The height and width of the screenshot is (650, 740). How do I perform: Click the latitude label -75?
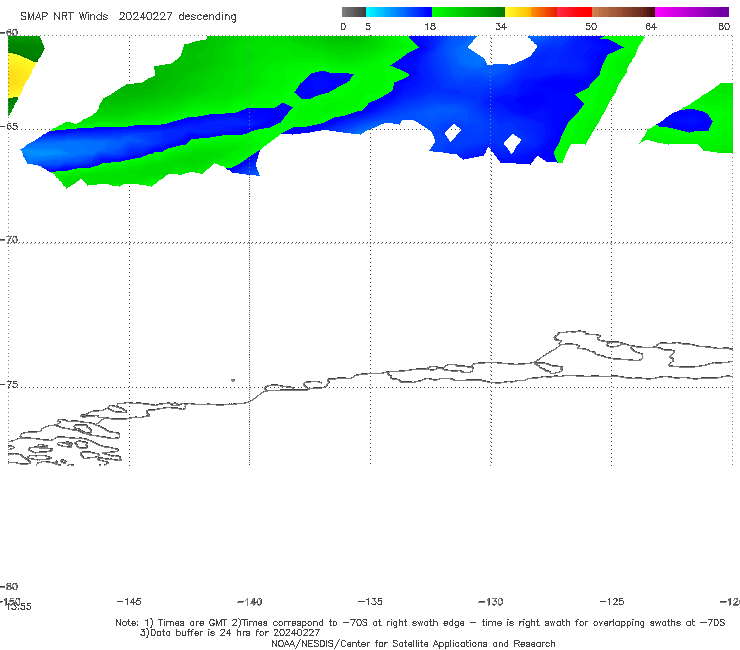(x=9, y=385)
